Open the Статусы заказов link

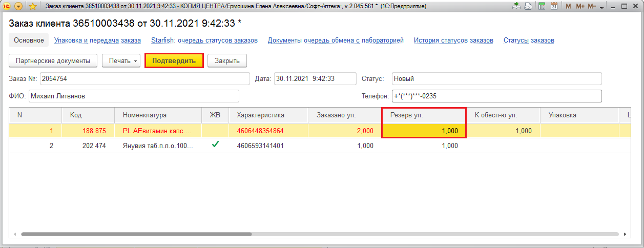(529, 40)
